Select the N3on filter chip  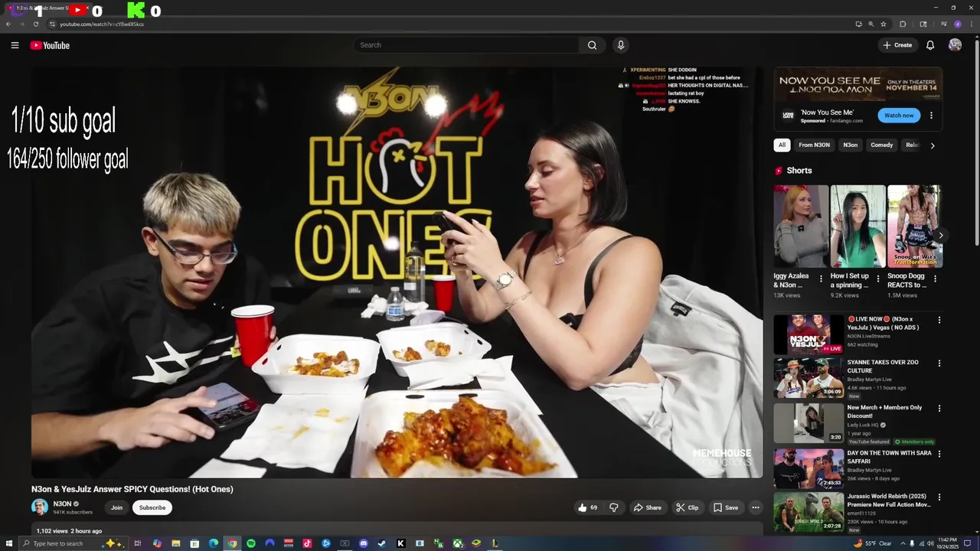pyautogui.click(x=851, y=145)
